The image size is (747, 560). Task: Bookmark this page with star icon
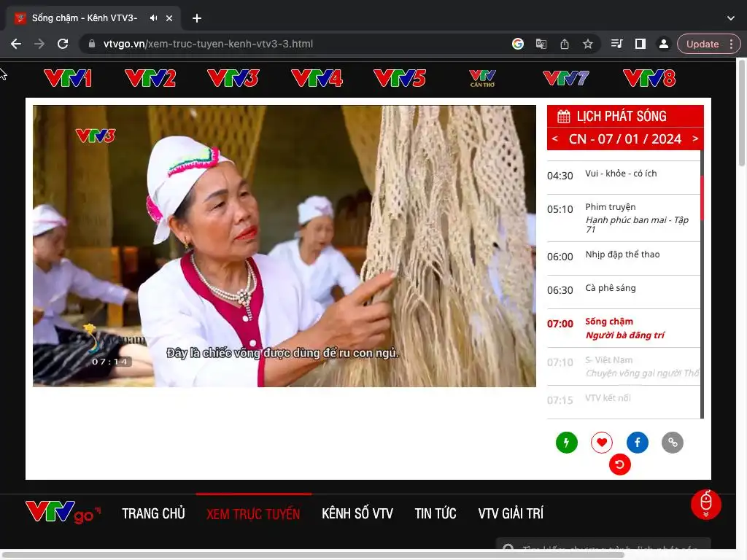tap(588, 44)
